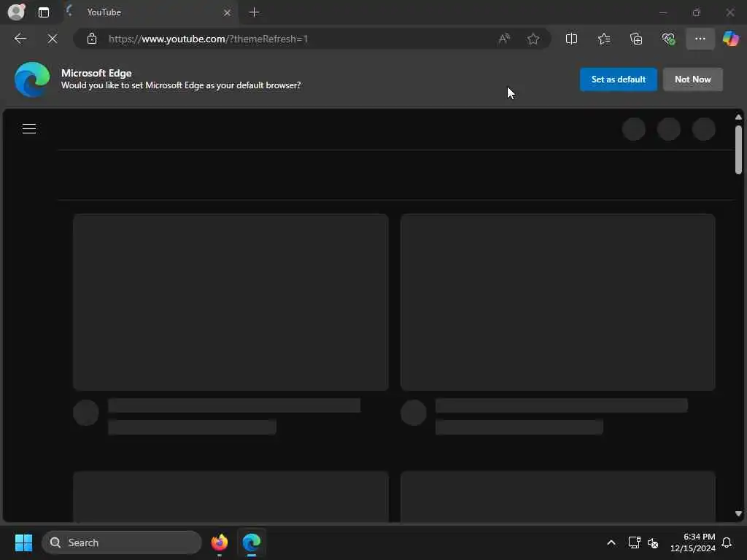The image size is (747, 560).
Task: Open the notifications bell
Action: (727, 542)
